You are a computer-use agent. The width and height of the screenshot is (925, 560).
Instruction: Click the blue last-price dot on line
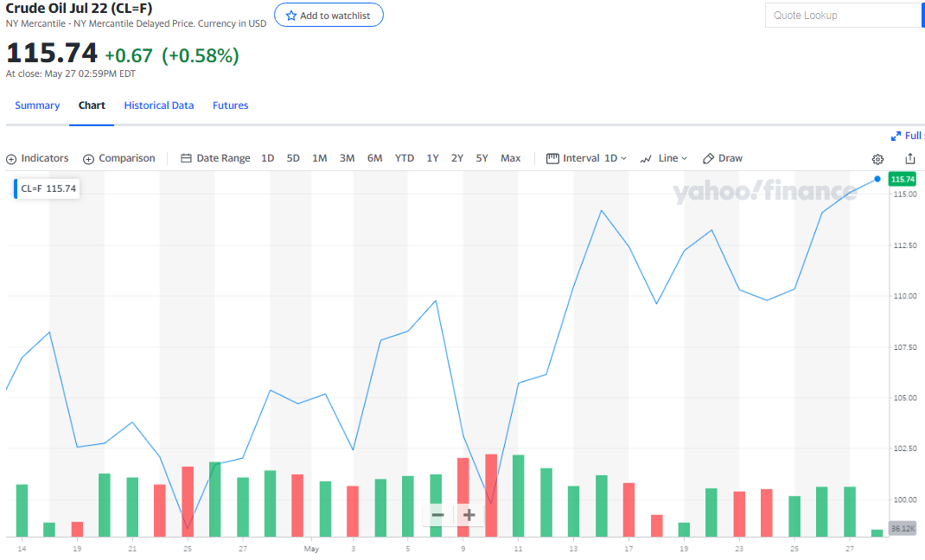click(877, 179)
